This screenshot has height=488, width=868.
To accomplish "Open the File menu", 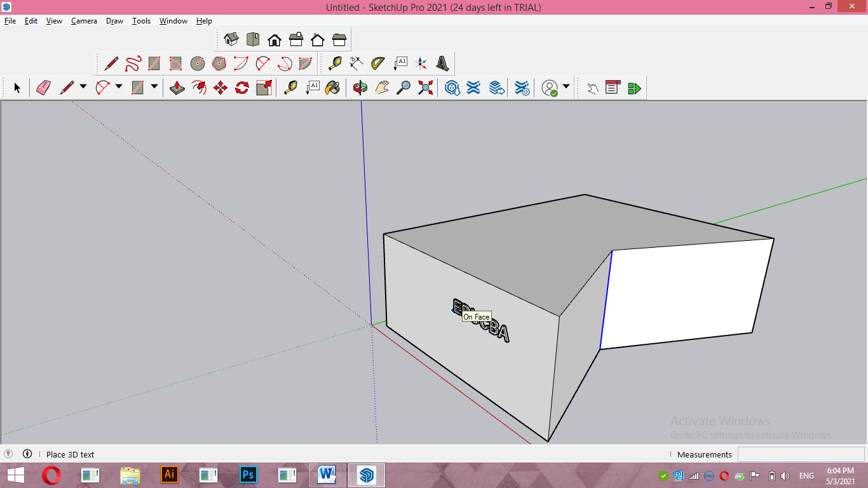I will tap(10, 21).
